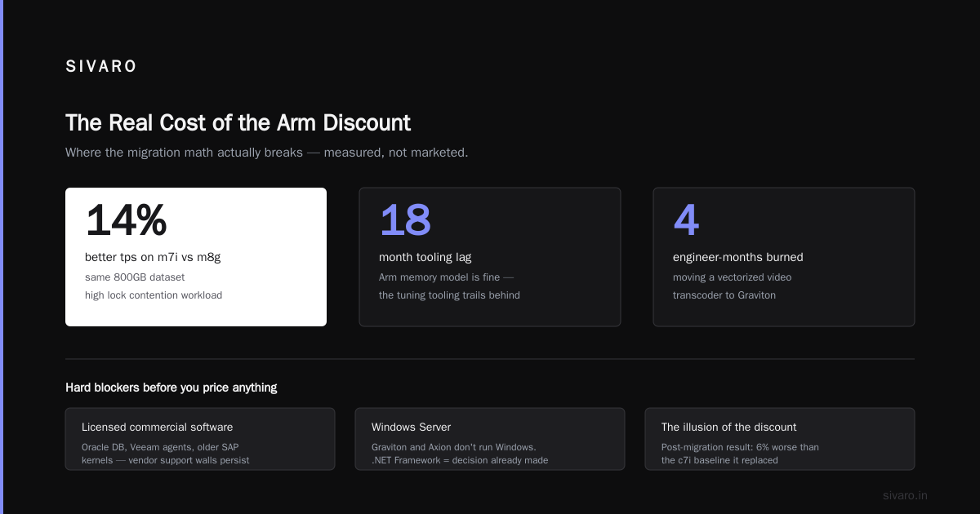
Task: Click 'Hard blockers before you price anything' heading
Action: [x=171, y=388]
